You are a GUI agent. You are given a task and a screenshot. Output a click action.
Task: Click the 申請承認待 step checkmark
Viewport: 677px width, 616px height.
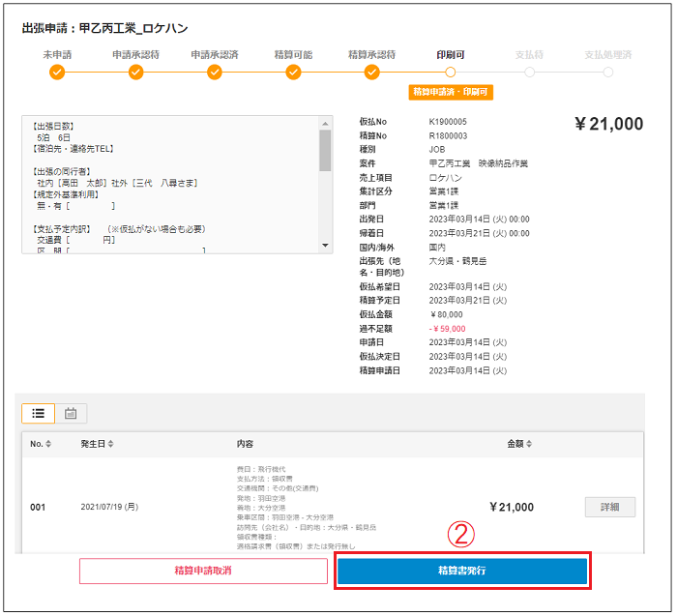pyautogui.click(x=135, y=72)
